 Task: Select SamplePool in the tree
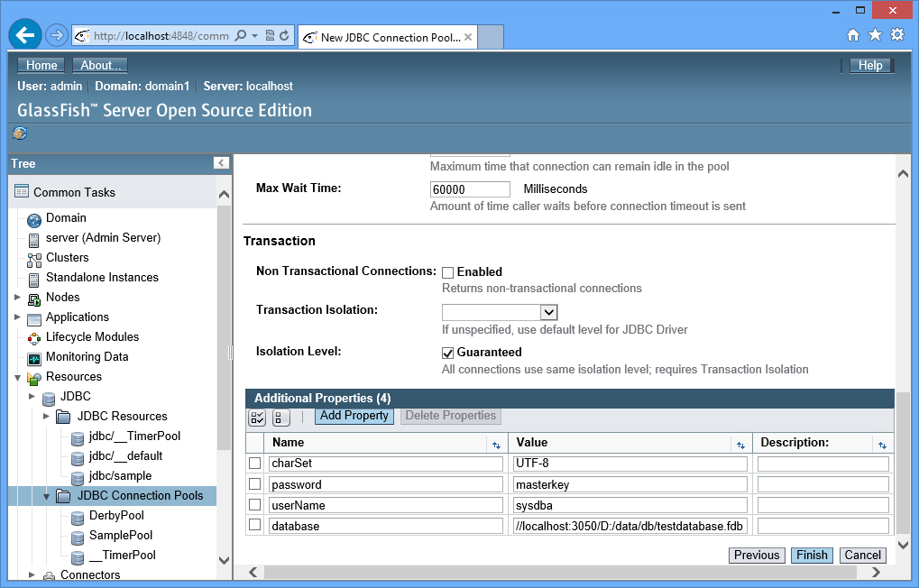tap(120, 535)
